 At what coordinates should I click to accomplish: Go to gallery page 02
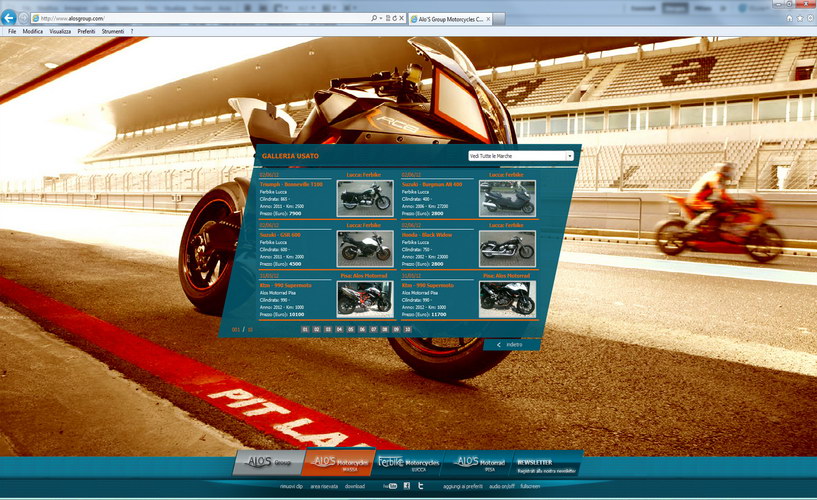coord(317,330)
